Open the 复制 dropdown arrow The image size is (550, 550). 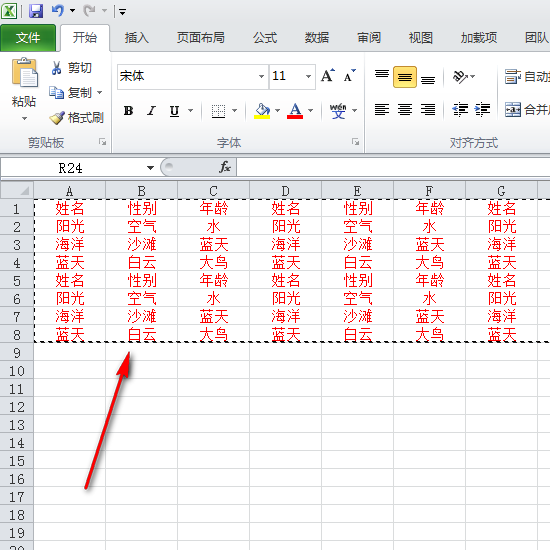click(100, 93)
